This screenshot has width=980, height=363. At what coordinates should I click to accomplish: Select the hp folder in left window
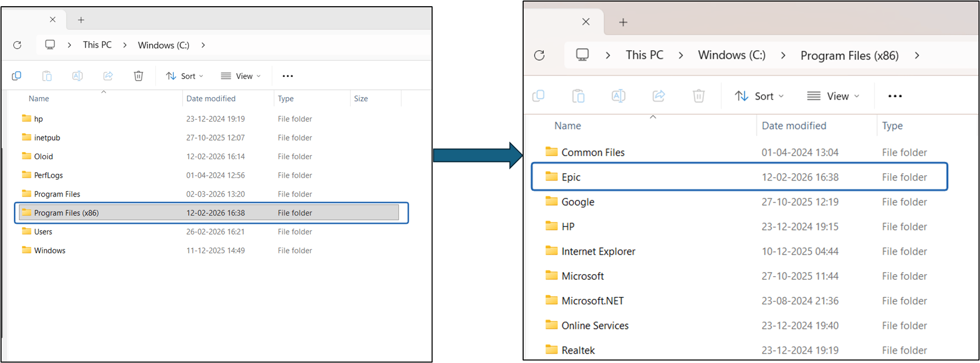coord(210,118)
